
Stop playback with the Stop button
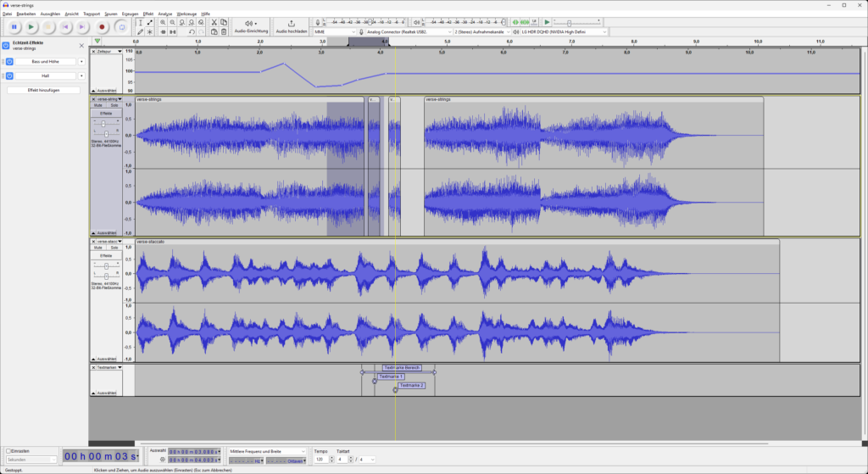pyautogui.click(x=48, y=26)
